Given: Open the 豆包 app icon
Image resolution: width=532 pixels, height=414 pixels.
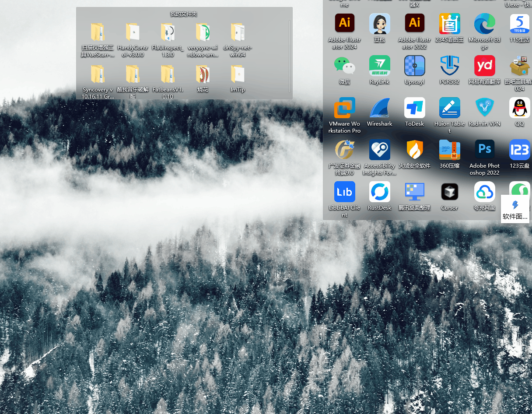Looking at the screenshot, I should (380, 28).
